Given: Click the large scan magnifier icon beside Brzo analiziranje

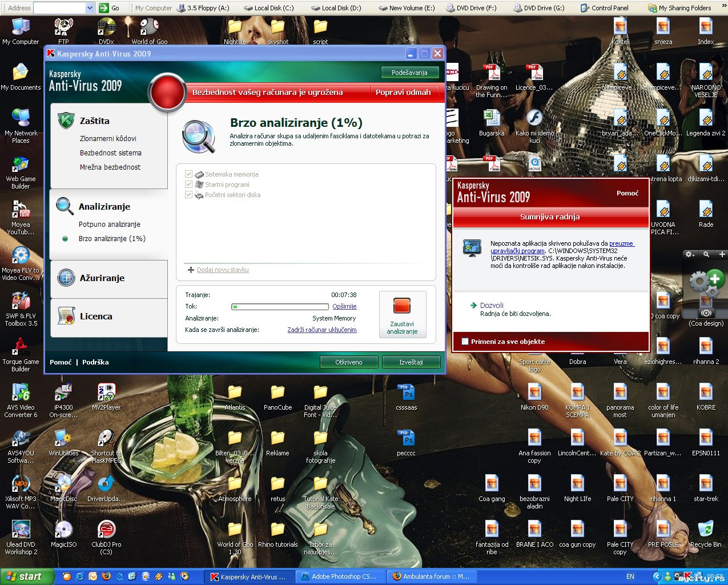Looking at the screenshot, I should click(x=198, y=137).
